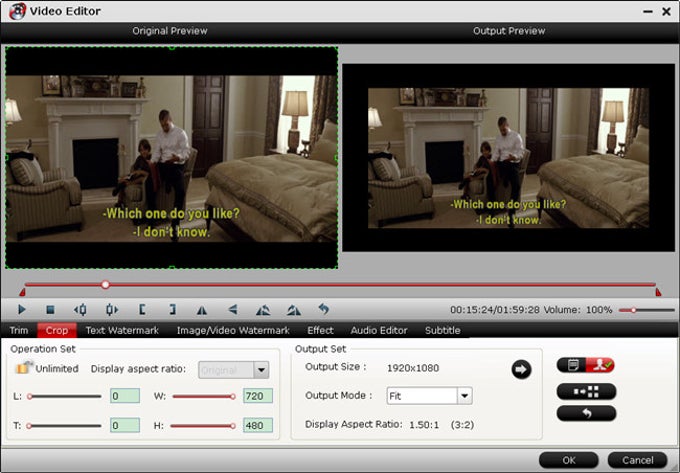
Task: Open the Subtitle tab
Action: coord(442,330)
